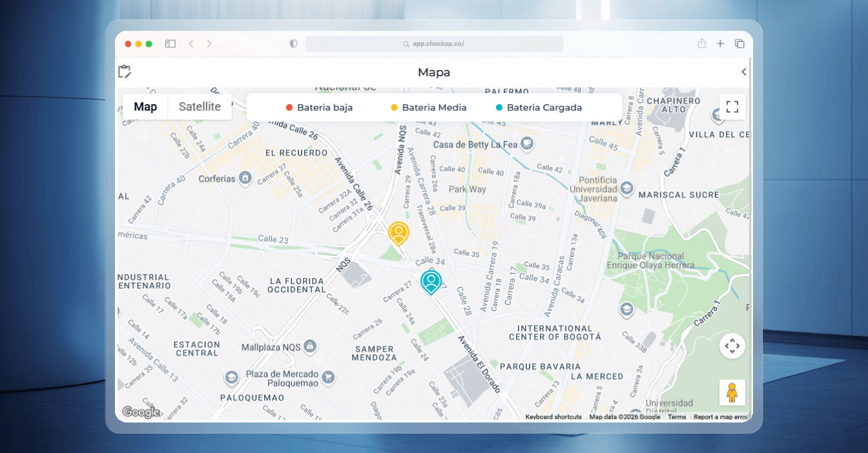Select the teal charged-battery map marker
This screenshot has height=453, width=868.
tap(431, 283)
